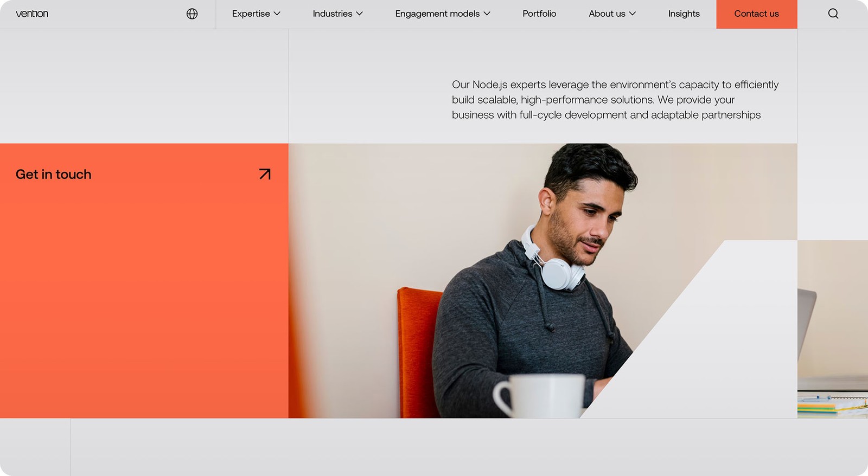The width and height of the screenshot is (868, 476).
Task: Open the Industries menu label
Action: tap(333, 14)
